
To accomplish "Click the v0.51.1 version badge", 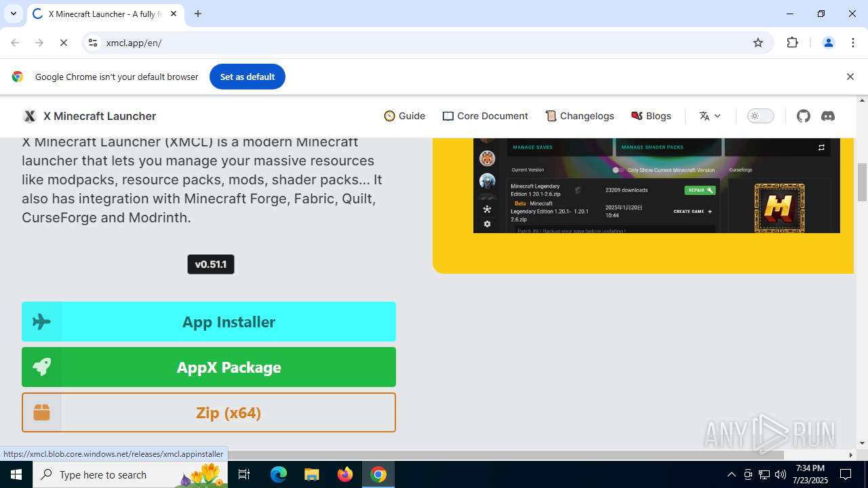I will [211, 264].
